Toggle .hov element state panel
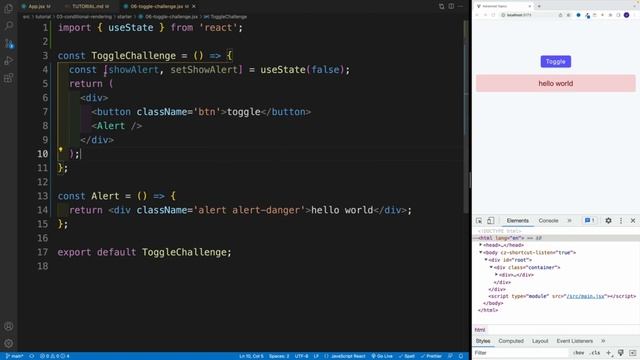Image resolution: width=640 pixels, height=360 pixels. tap(578, 353)
